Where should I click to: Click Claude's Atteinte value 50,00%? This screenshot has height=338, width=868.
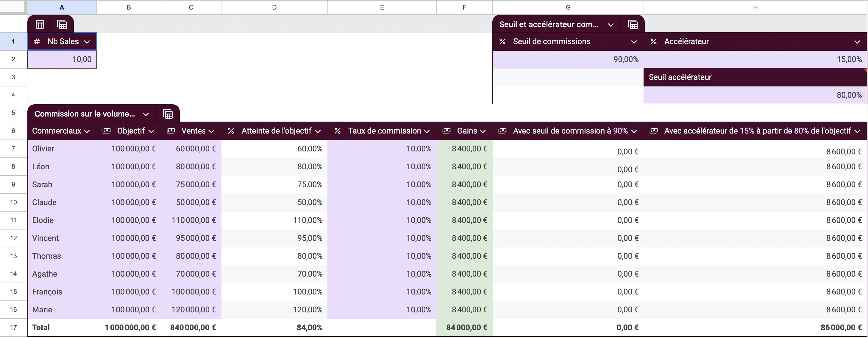pos(274,202)
